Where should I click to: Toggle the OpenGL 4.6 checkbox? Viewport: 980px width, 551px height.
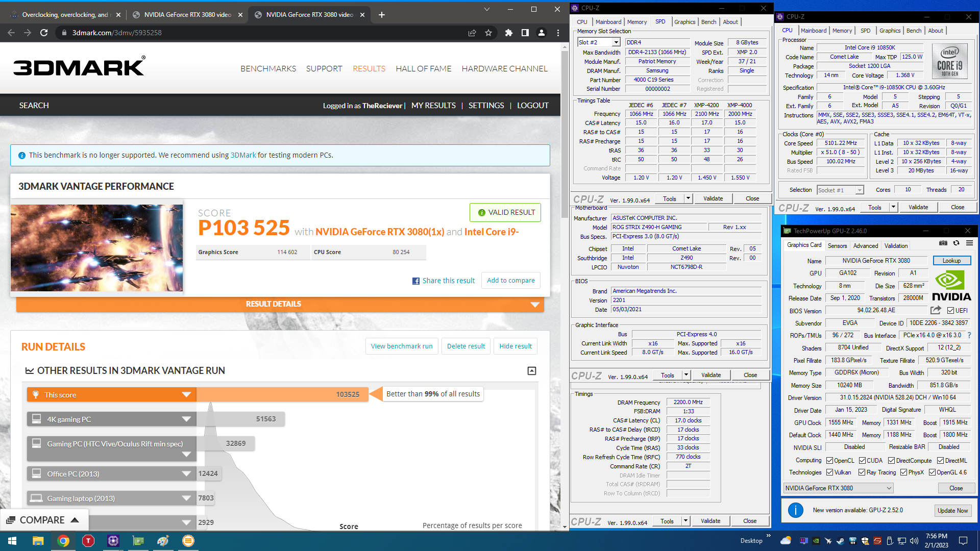click(932, 472)
